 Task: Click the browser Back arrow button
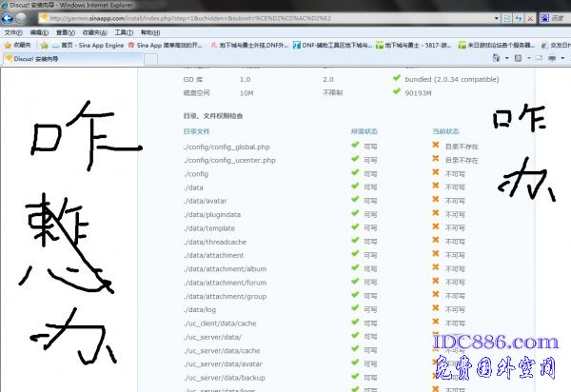(x=10, y=18)
